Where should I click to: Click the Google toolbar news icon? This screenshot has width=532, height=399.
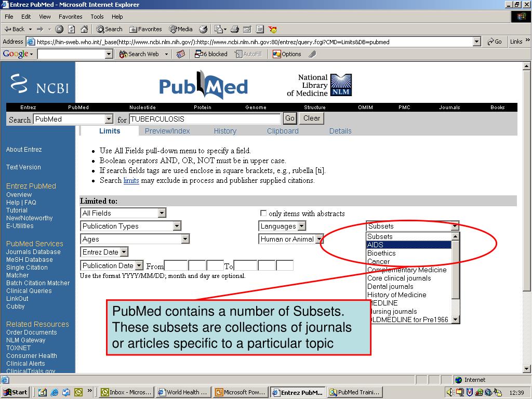pos(181,54)
